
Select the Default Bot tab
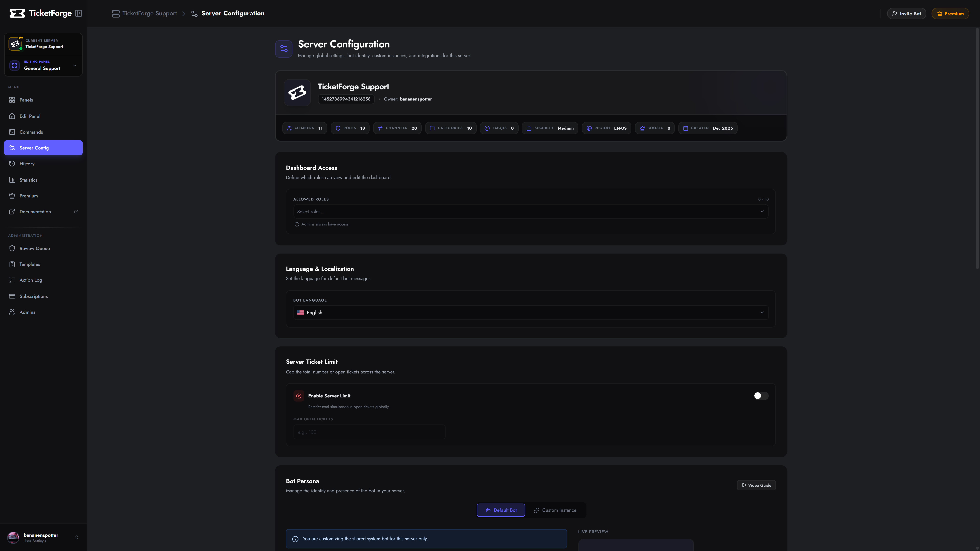click(x=501, y=510)
